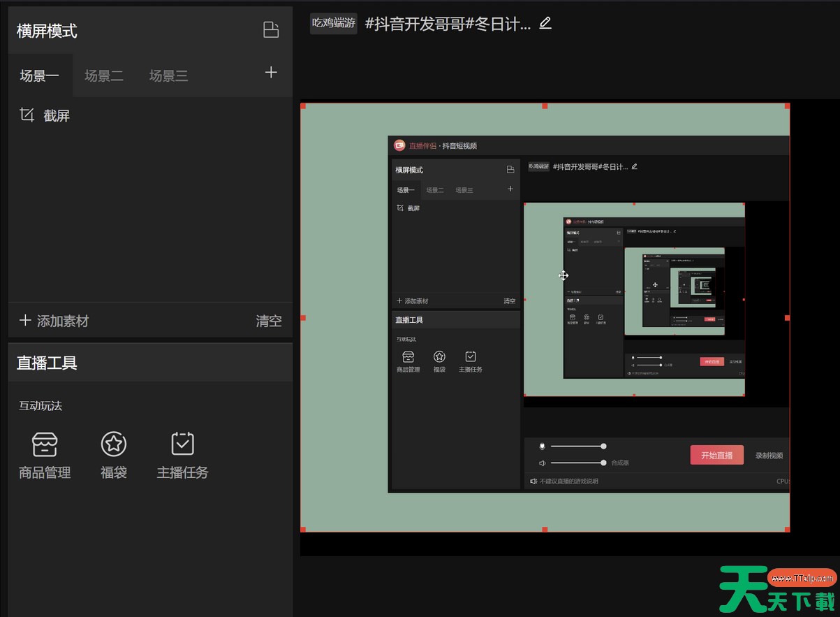Click the layout switch icon beside 横屏模式
840x617 pixels.
(x=271, y=30)
